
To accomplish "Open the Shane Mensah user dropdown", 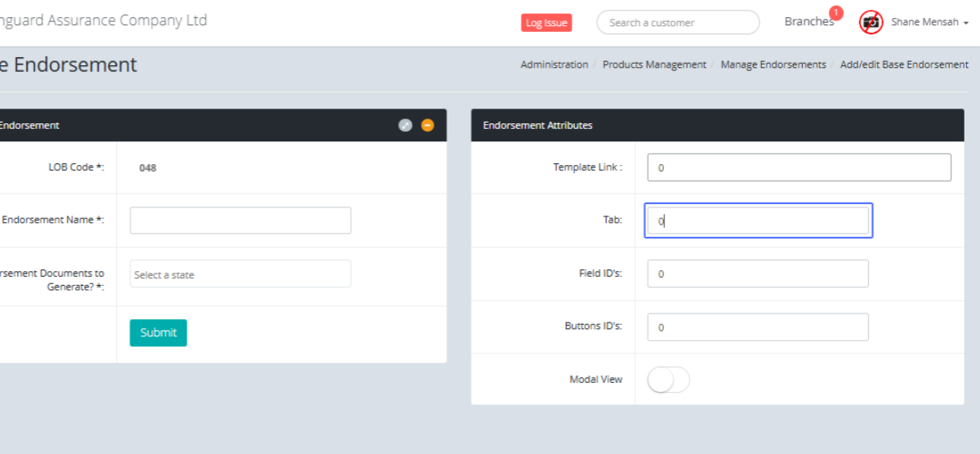I will (x=929, y=22).
